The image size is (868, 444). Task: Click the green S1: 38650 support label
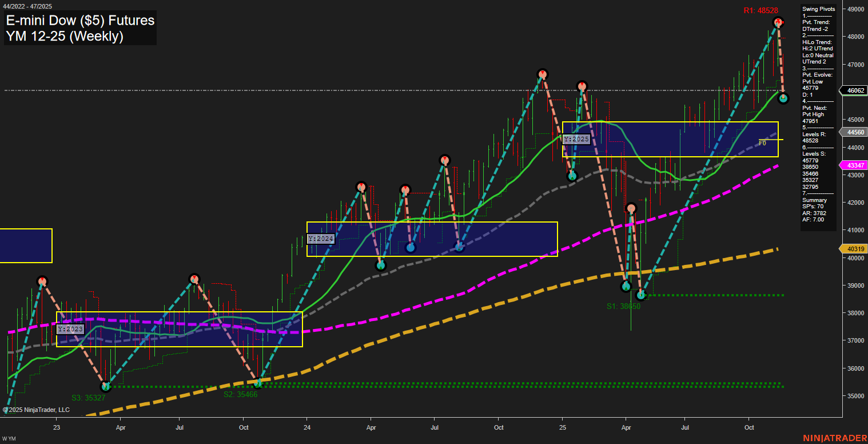(x=623, y=306)
